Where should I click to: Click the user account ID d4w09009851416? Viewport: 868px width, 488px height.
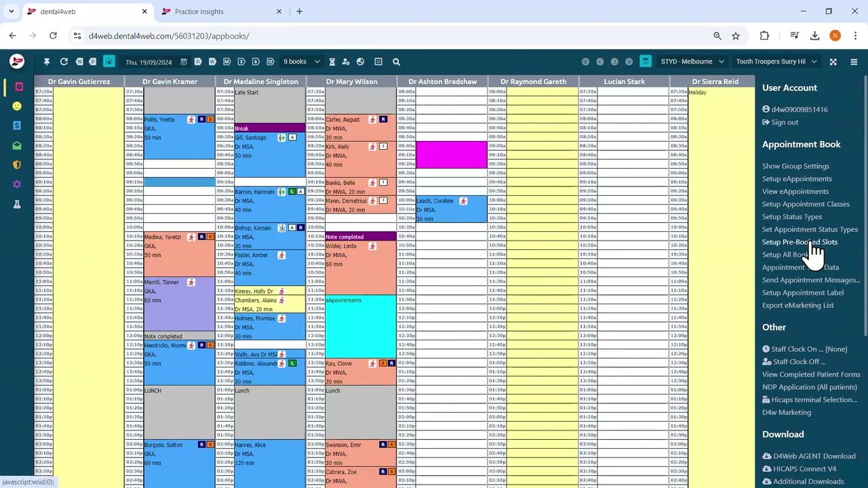pyautogui.click(x=795, y=110)
